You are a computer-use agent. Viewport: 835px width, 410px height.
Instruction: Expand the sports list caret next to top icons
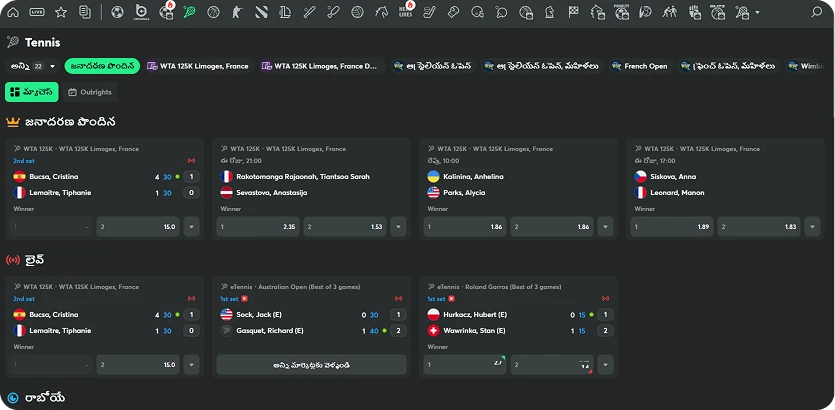(x=757, y=13)
